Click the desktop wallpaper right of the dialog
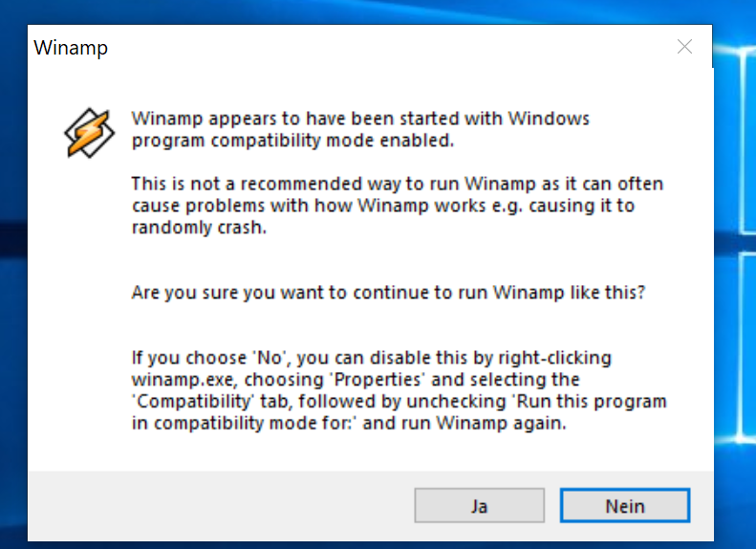 734,287
